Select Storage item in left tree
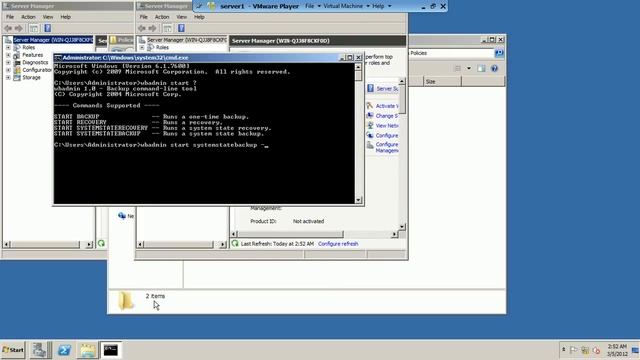Viewport: 640px width, 360px height. coord(31,78)
